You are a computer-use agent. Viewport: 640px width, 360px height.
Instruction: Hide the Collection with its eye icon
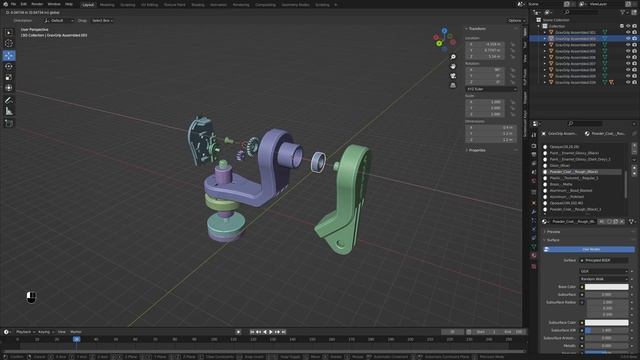(x=628, y=26)
